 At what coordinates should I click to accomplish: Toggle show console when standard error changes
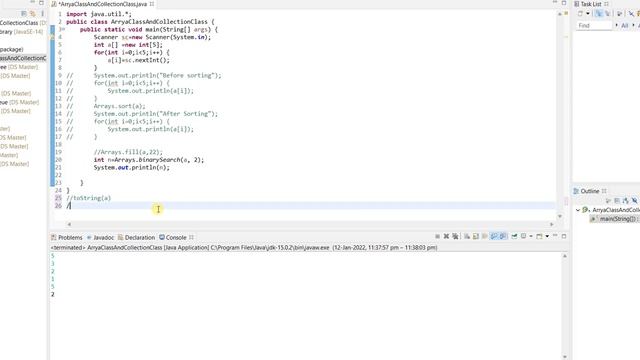503,236
